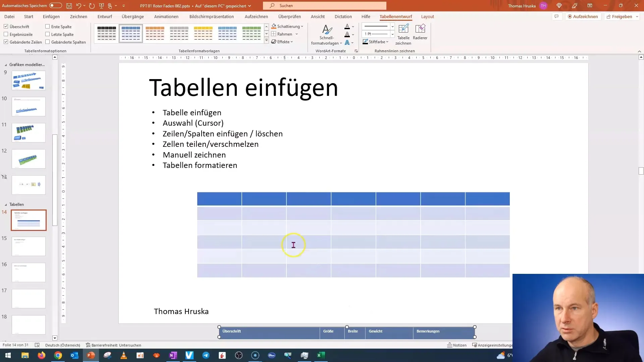The width and height of the screenshot is (644, 362).
Task: Open the Datei menu
Action: pos(9,16)
